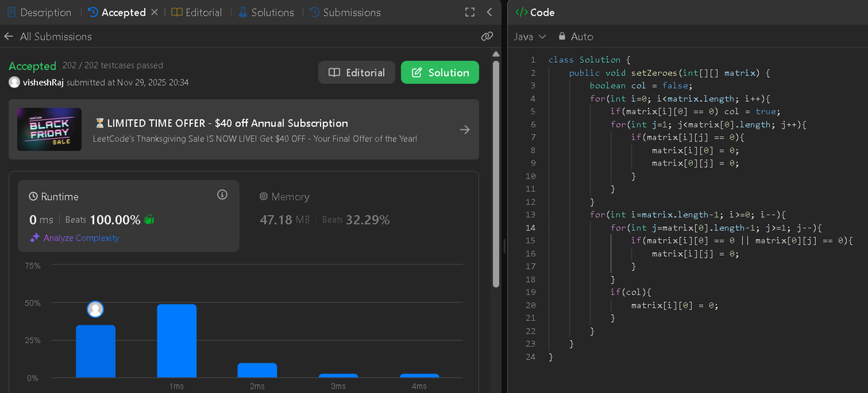Click the tallest chart bar at 1ms
Viewport: 868px width, 393px height.
point(176,340)
